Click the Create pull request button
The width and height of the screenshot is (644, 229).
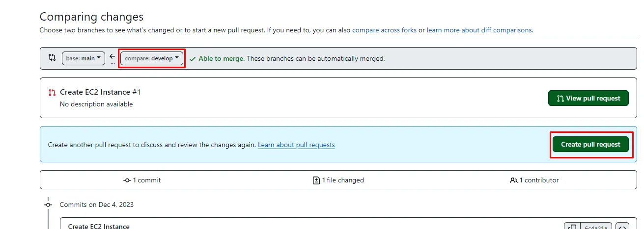pyautogui.click(x=590, y=144)
